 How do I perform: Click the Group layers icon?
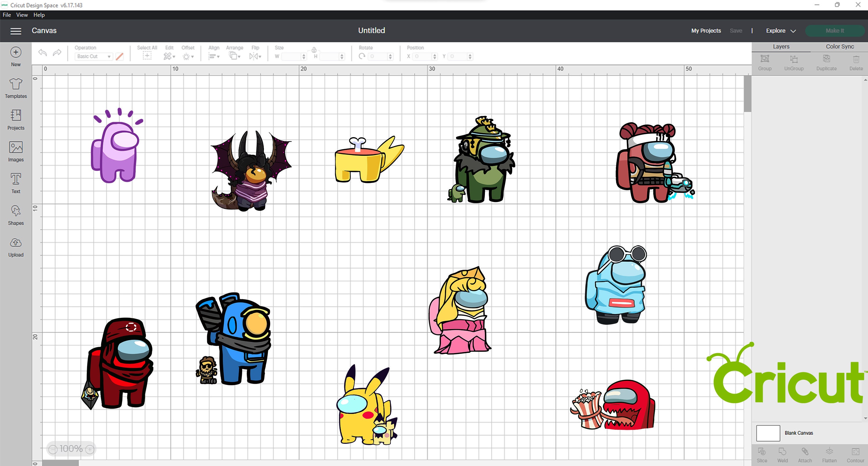click(765, 59)
